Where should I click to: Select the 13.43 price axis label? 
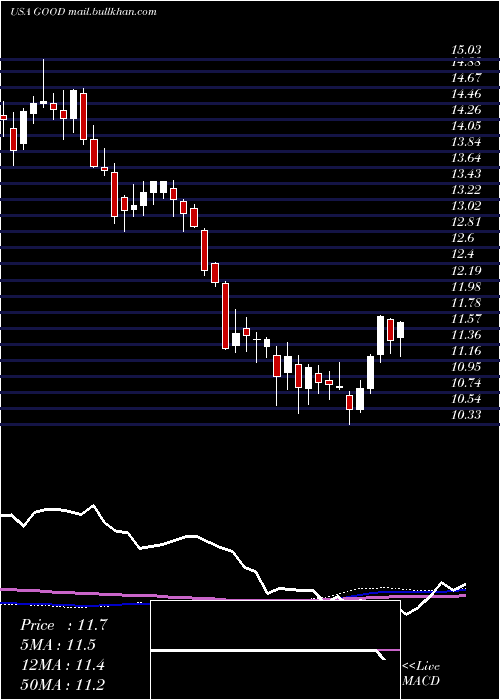tap(466, 174)
